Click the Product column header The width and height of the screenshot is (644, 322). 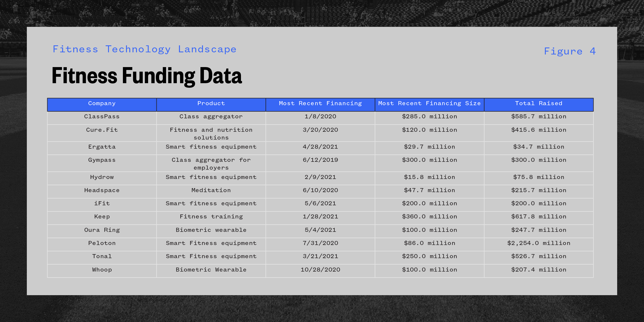coord(211,104)
